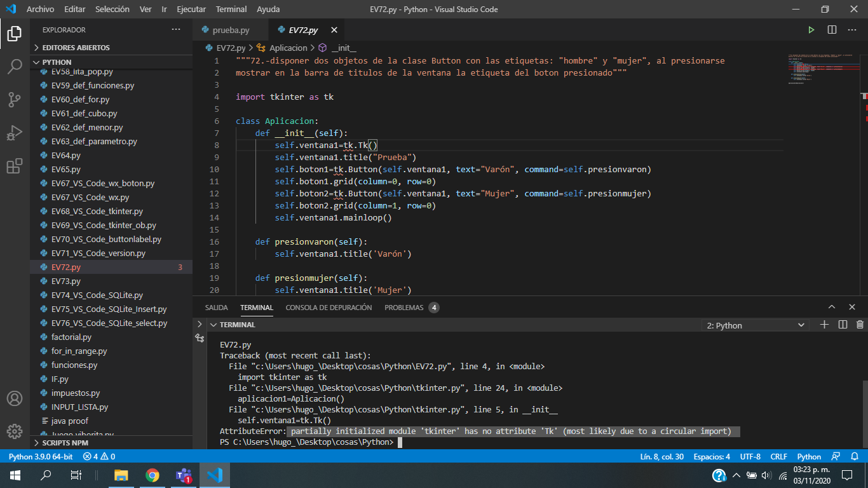Open Microsoft Teams from the taskbar

tap(184, 475)
